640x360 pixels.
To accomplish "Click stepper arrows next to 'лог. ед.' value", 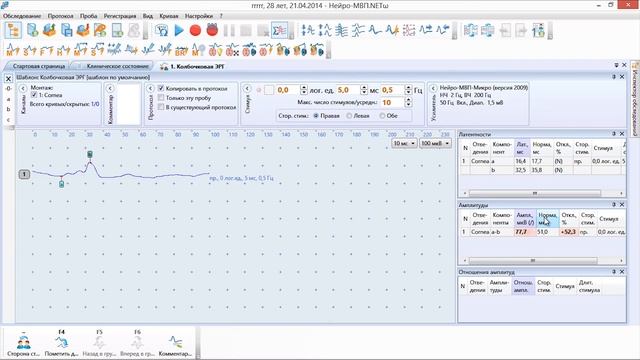I will [303, 90].
